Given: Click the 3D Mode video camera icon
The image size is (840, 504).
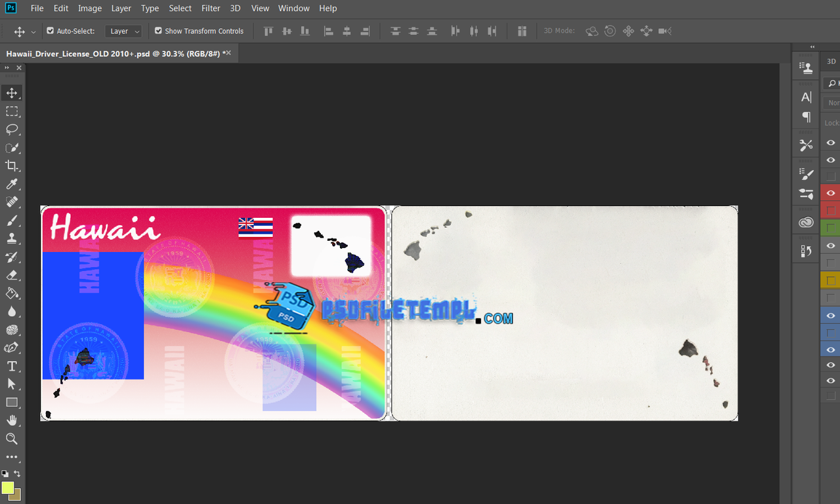Looking at the screenshot, I should tap(665, 31).
